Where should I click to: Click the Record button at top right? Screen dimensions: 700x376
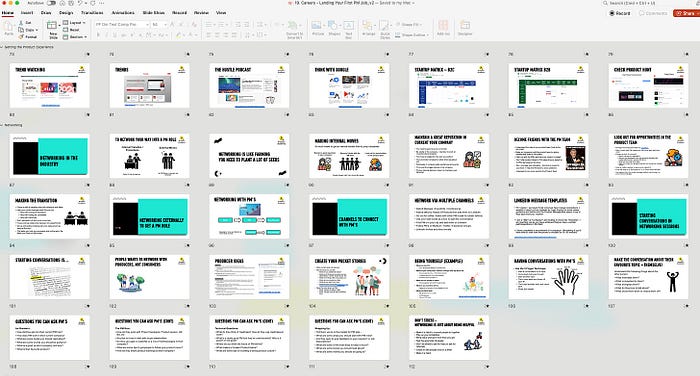click(620, 13)
